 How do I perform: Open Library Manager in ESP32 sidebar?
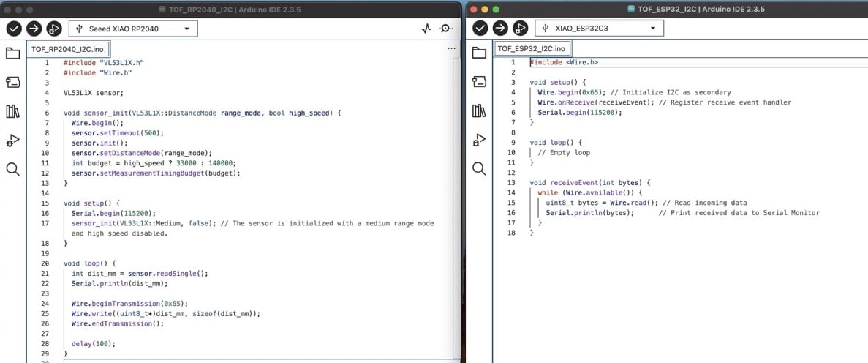point(479,111)
